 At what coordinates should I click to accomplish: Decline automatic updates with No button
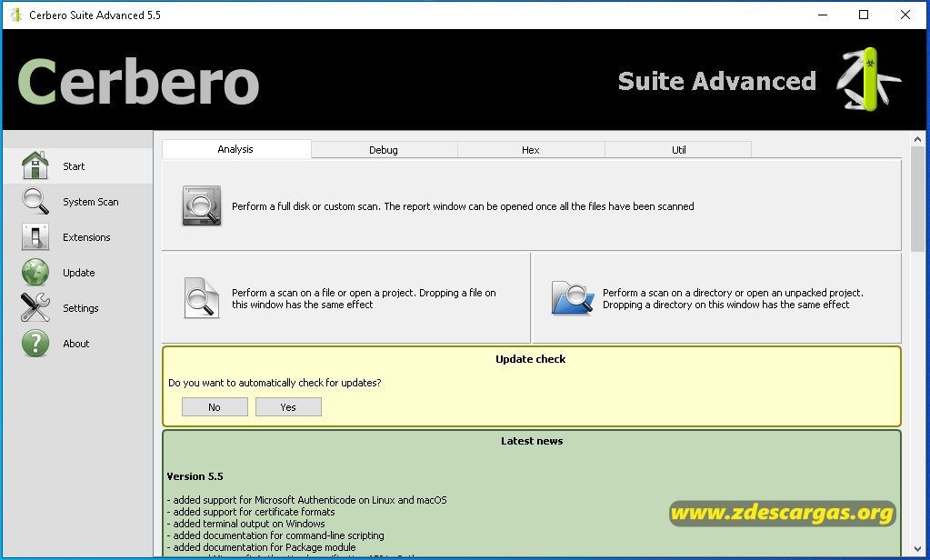coord(215,407)
